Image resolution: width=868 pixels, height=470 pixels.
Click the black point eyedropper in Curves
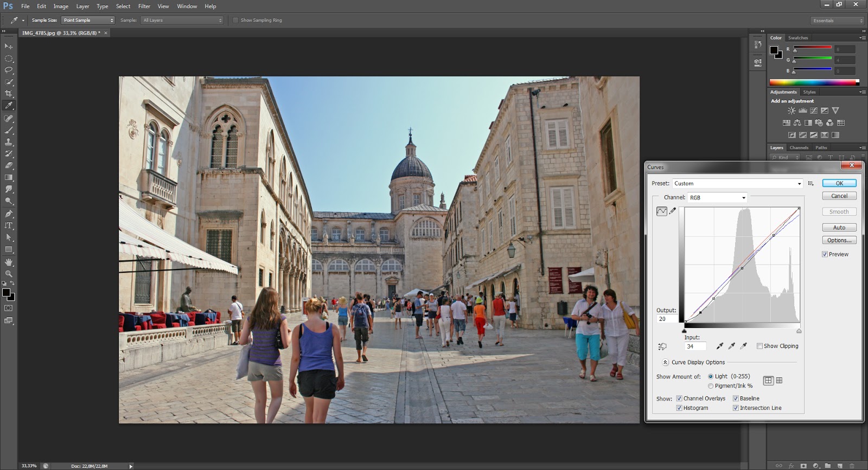720,346
